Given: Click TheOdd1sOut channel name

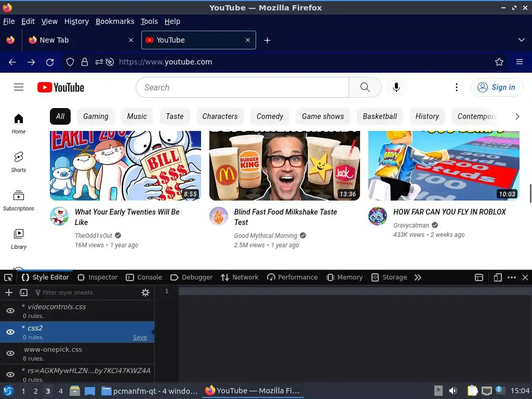Looking at the screenshot, I should point(94,235).
